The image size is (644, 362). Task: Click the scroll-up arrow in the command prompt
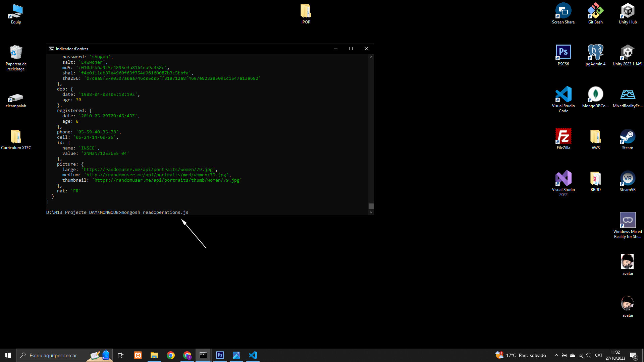[371, 57]
